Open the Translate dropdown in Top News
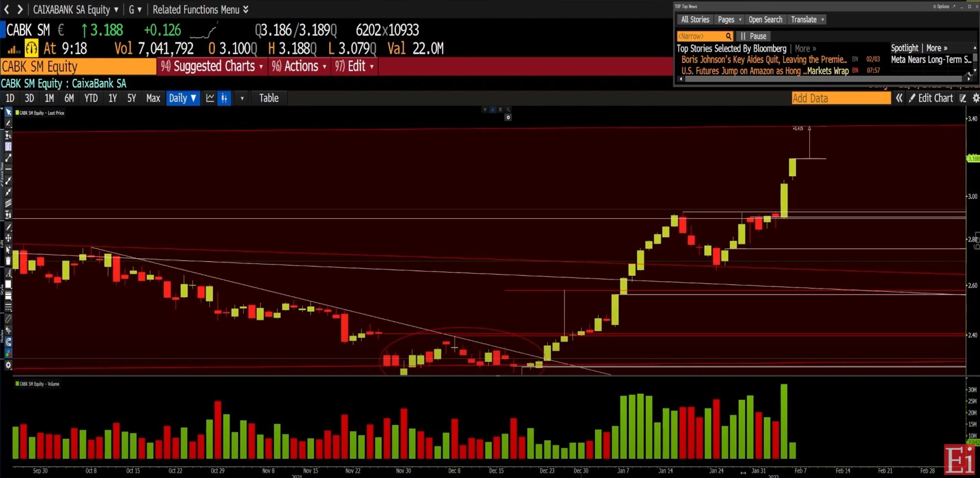This screenshot has height=478, width=980. (808, 20)
